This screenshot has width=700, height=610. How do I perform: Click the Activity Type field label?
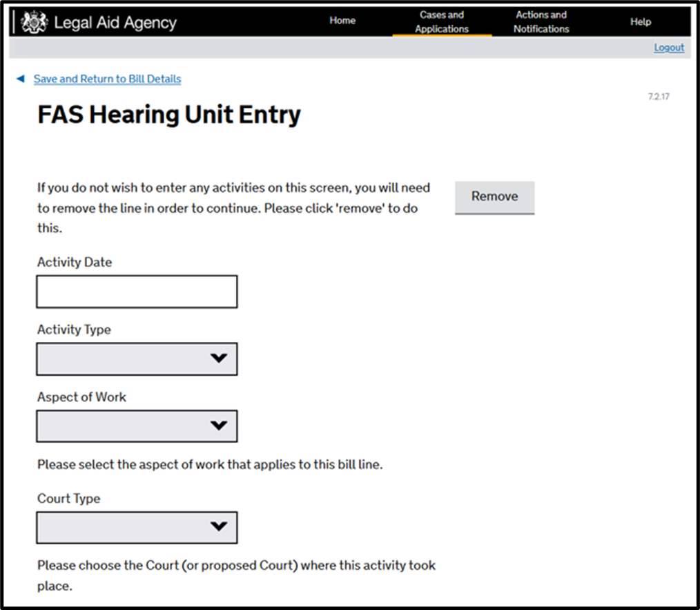coord(74,330)
